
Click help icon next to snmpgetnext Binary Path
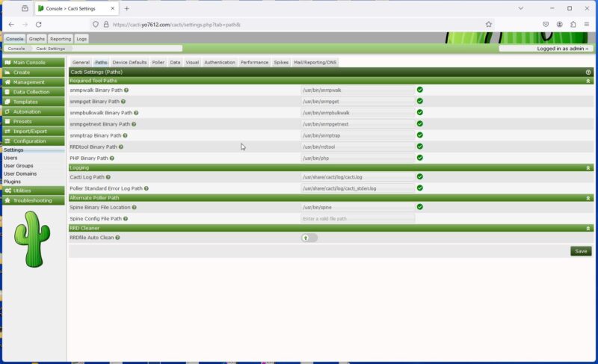[x=134, y=124]
